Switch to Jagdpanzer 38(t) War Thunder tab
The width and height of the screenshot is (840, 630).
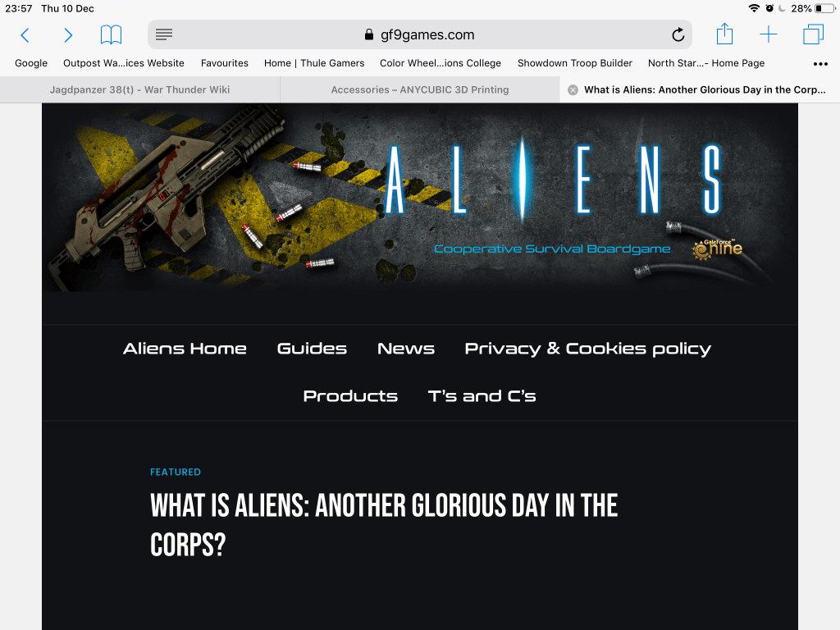(139, 90)
